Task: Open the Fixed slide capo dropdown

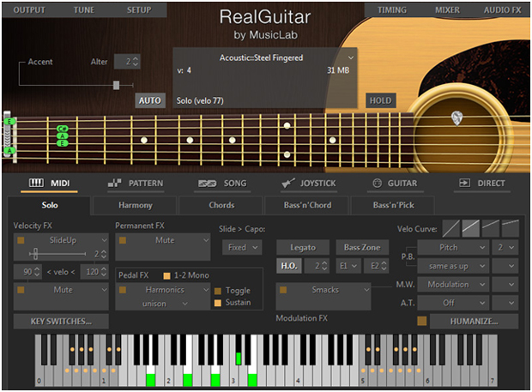Action: (x=241, y=247)
